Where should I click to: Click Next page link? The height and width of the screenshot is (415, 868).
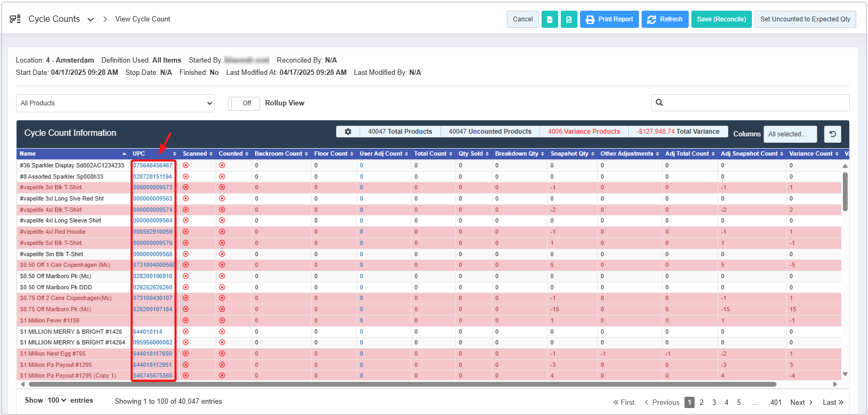coord(801,402)
